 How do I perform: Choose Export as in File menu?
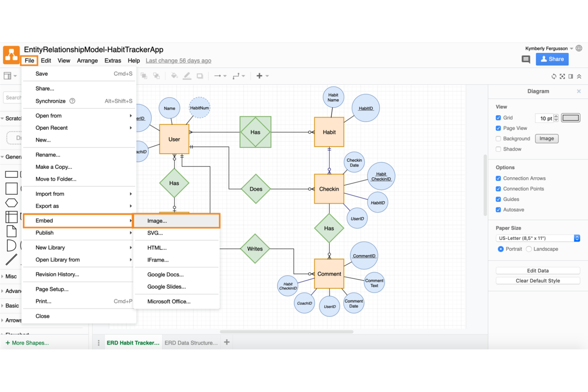(78, 206)
